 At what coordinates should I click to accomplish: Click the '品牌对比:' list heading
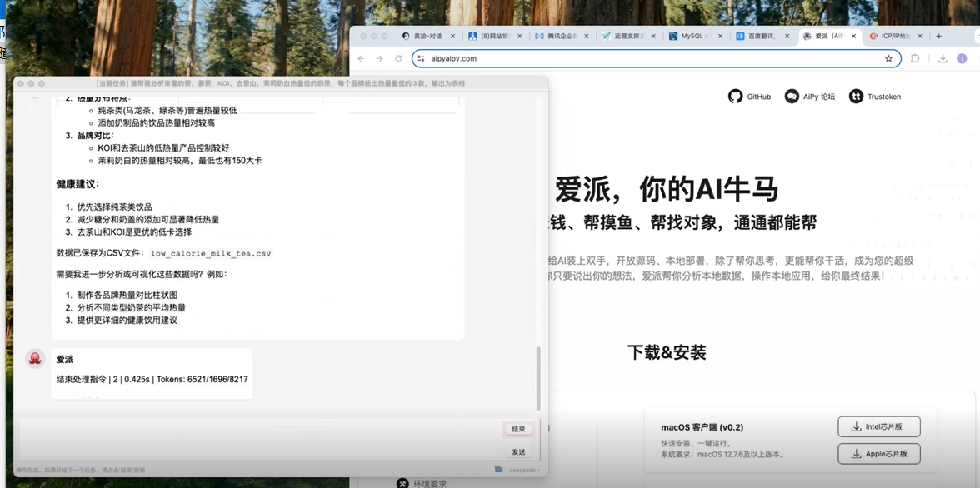tap(96, 135)
